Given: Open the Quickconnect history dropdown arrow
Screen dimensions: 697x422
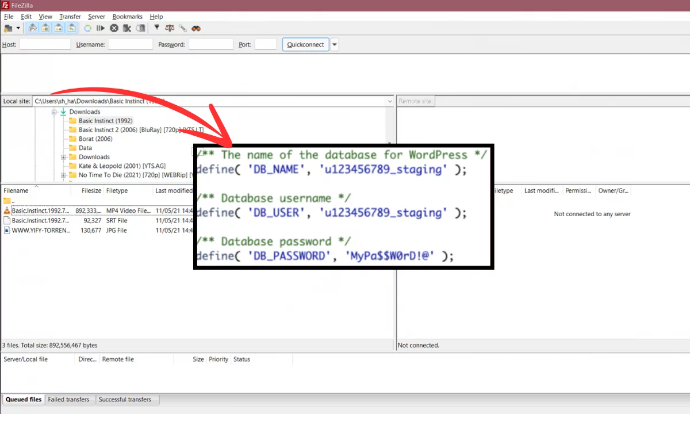Looking at the screenshot, I should (334, 44).
